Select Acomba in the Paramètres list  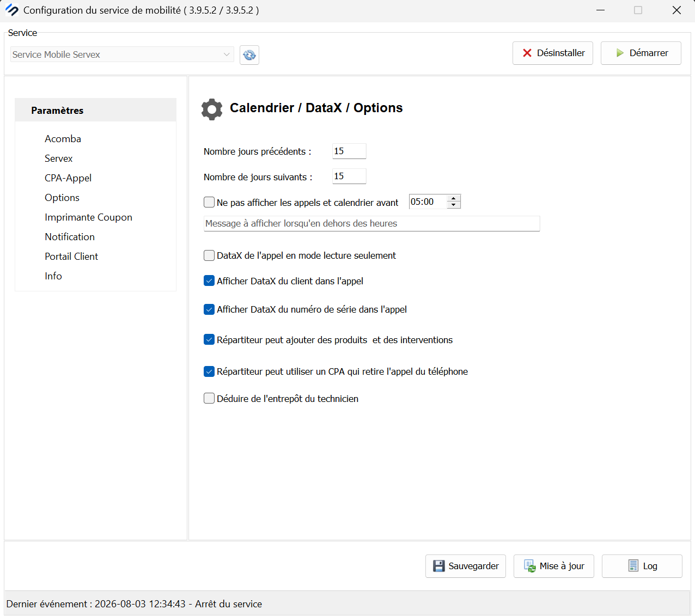click(63, 138)
